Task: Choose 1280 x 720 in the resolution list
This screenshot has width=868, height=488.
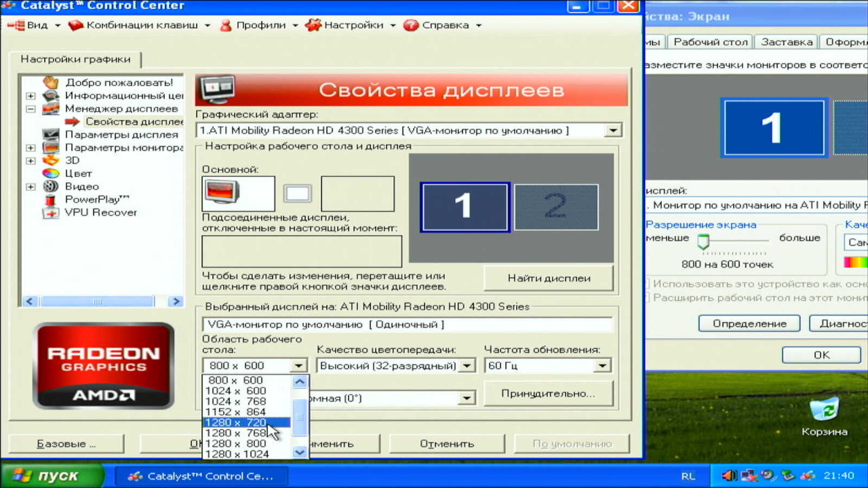Action: (247, 422)
